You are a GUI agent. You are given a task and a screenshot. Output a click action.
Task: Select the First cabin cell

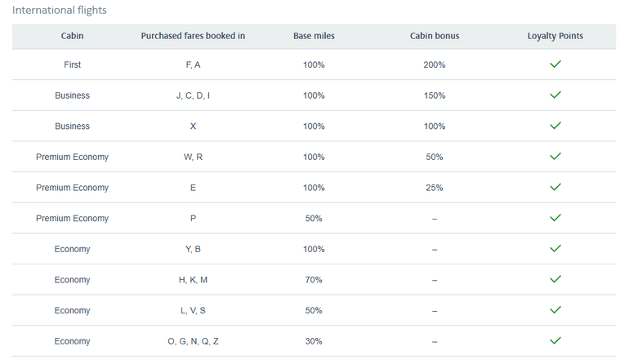72,64
